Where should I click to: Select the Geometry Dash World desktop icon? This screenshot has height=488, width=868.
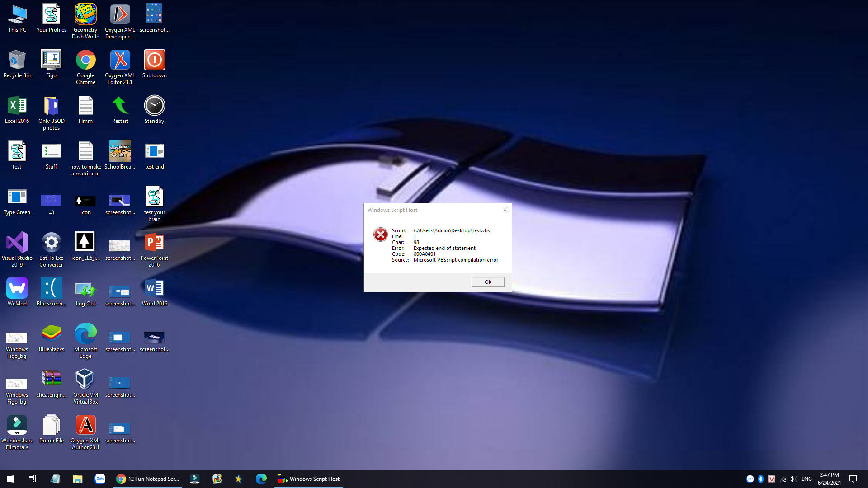click(85, 15)
